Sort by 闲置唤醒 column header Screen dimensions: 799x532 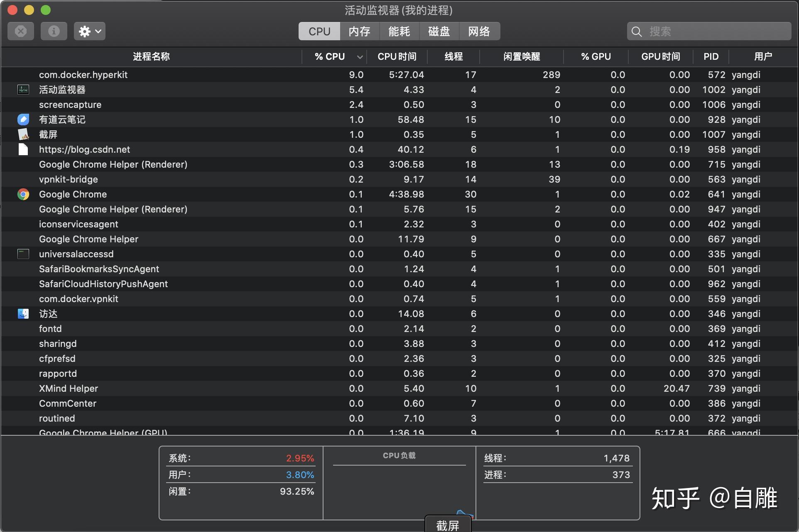tap(522, 56)
